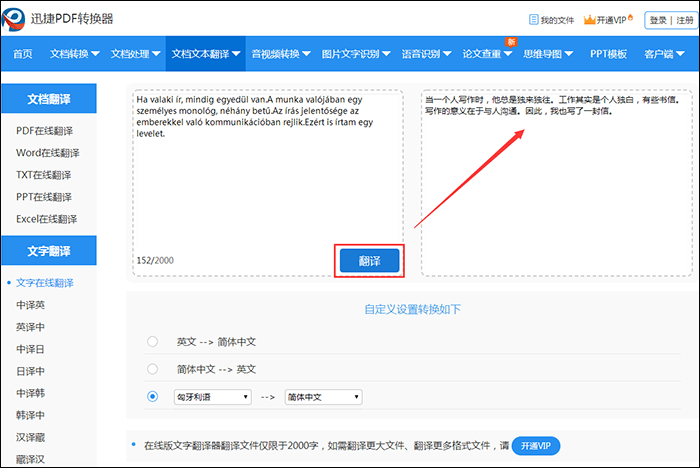This screenshot has height=468, width=700.
Task: Click the 开通VIP button at bottom
Action: 536,446
